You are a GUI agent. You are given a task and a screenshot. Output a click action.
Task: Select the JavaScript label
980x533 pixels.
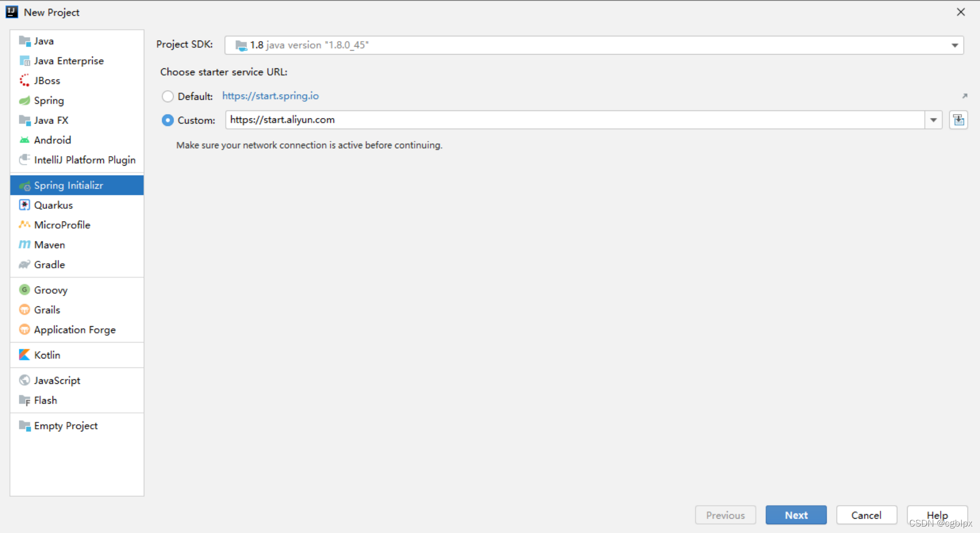57,380
